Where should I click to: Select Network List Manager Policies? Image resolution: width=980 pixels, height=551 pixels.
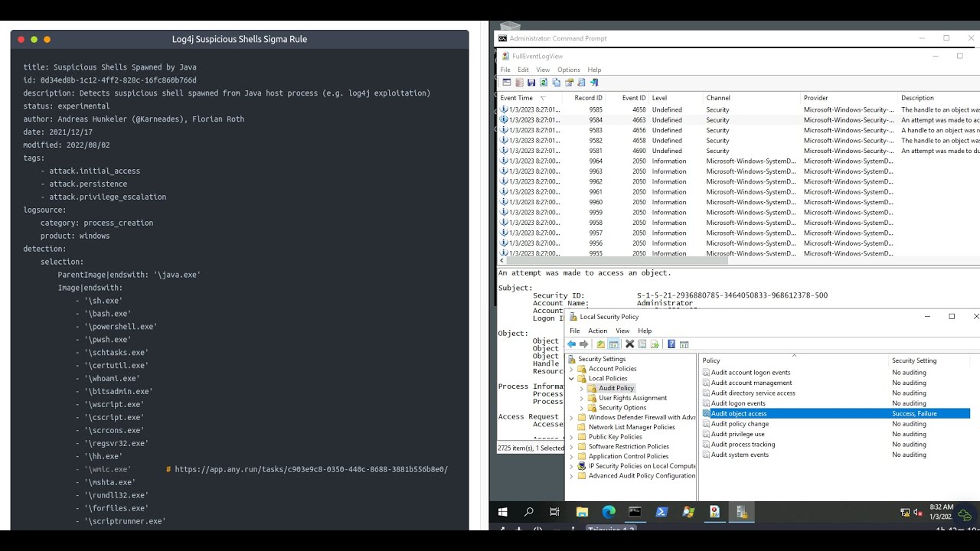point(632,427)
